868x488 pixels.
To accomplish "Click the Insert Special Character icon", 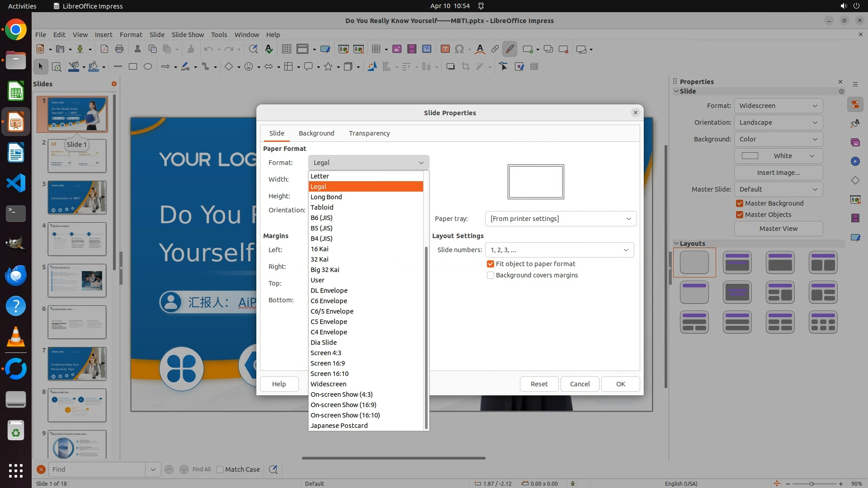I will point(459,49).
